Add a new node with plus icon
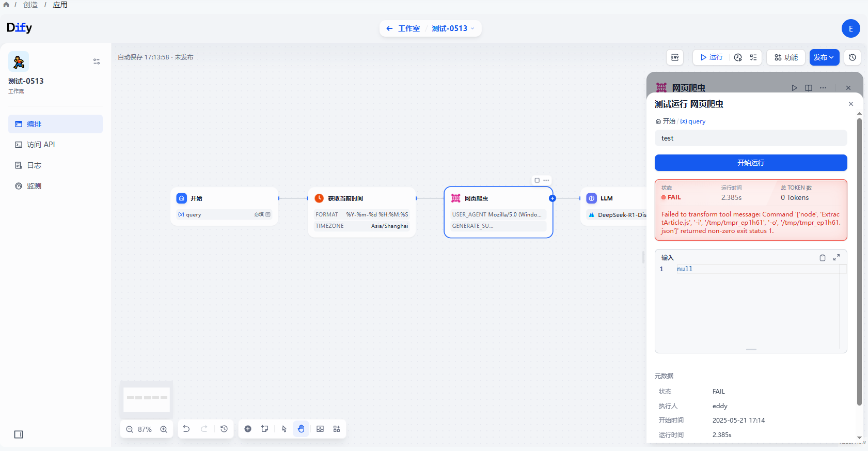The width and height of the screenshot is (868, 451). [248, 429]
